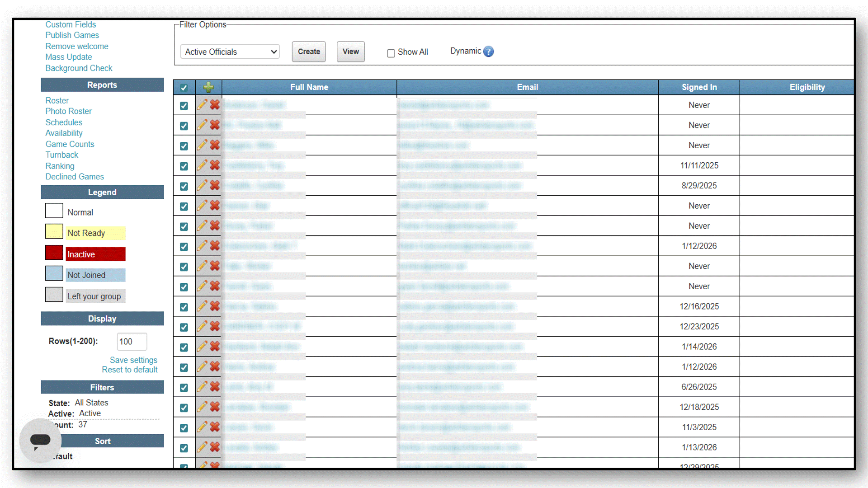Delete red X in 1/14/2026 row
868x488 pixels.
pos(215,347)
